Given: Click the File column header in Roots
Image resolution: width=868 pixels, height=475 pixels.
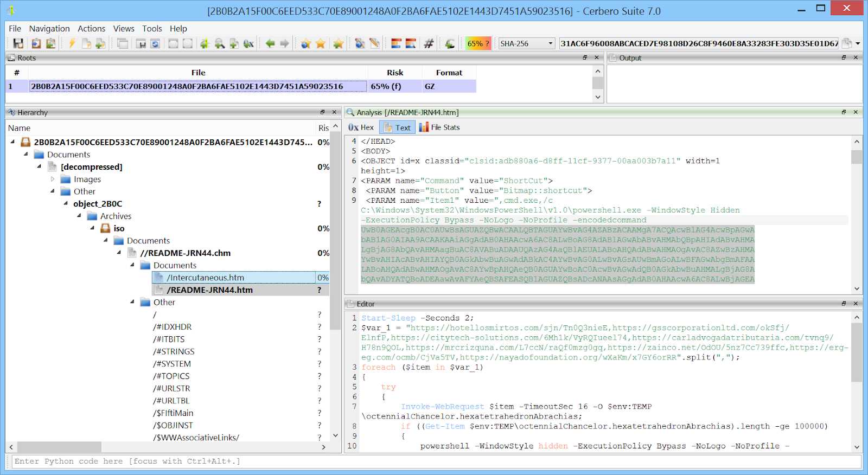Looking at the screenshot, I should [x=198, y=73].
